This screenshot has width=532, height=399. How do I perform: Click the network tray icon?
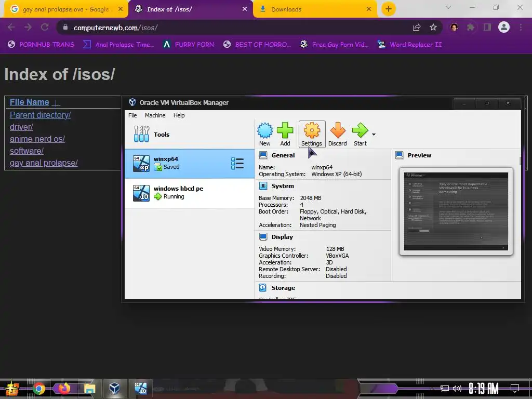[x=445, y=389]
